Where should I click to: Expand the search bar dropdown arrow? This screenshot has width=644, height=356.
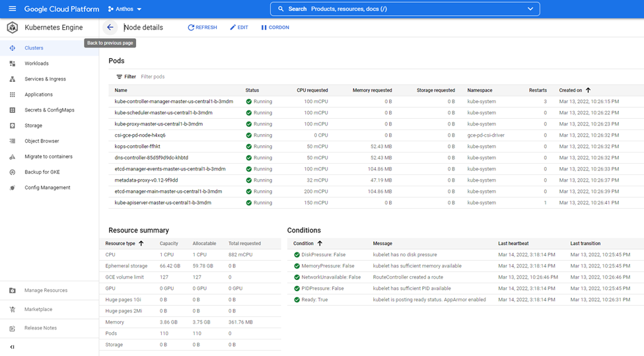(530, 9)
